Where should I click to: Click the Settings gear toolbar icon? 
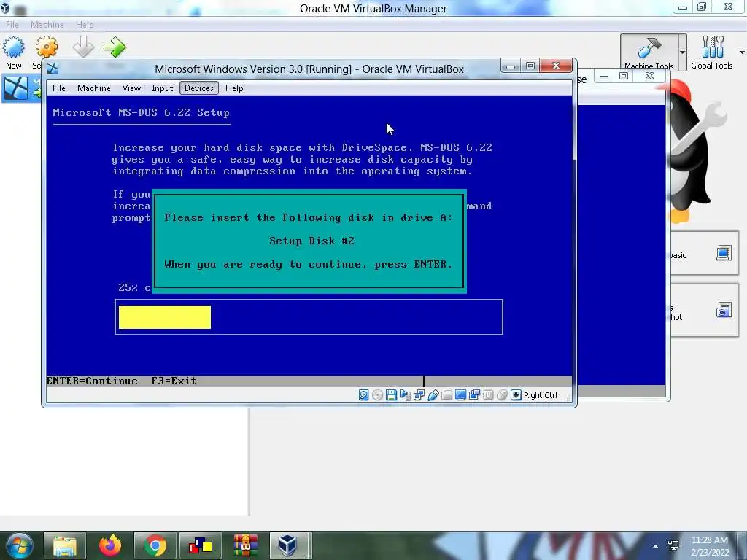46,47
